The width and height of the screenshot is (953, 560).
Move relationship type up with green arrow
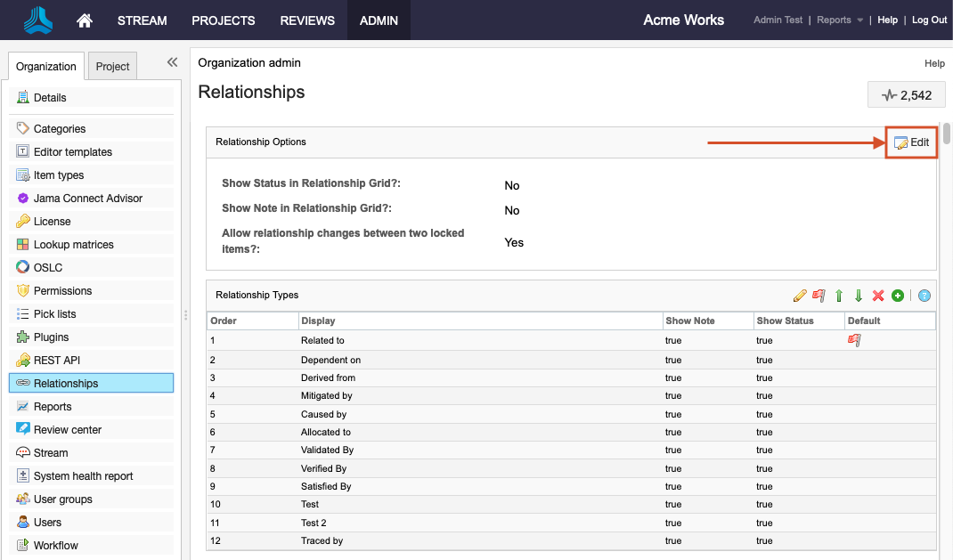(839, 296)
